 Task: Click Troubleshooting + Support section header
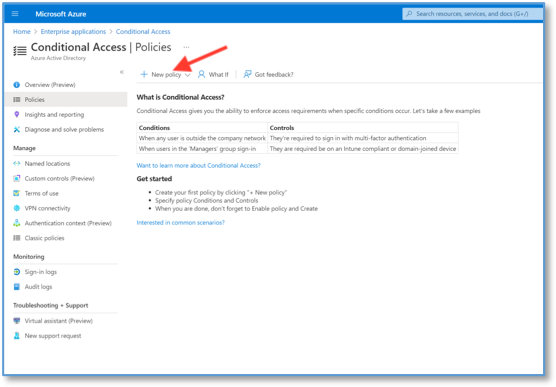(51, 305)
